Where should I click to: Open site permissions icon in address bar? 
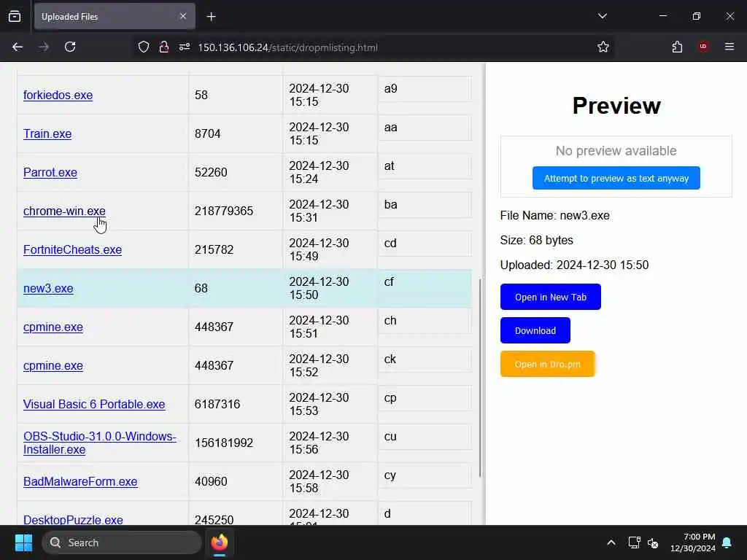click(x=185, y=47)
